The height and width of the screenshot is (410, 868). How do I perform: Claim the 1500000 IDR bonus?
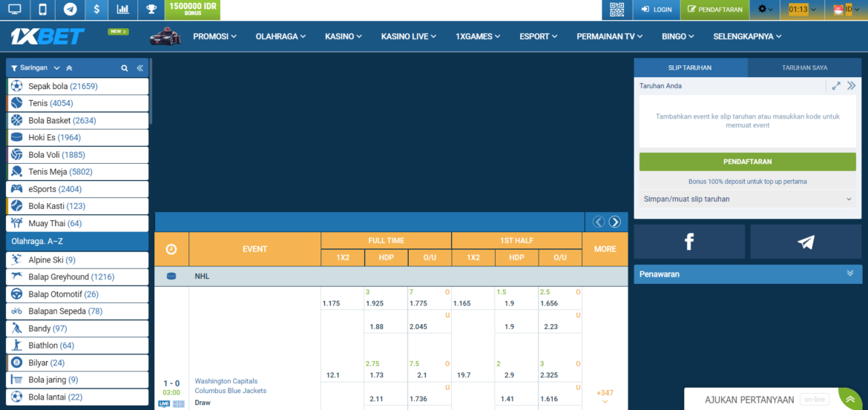193,10
